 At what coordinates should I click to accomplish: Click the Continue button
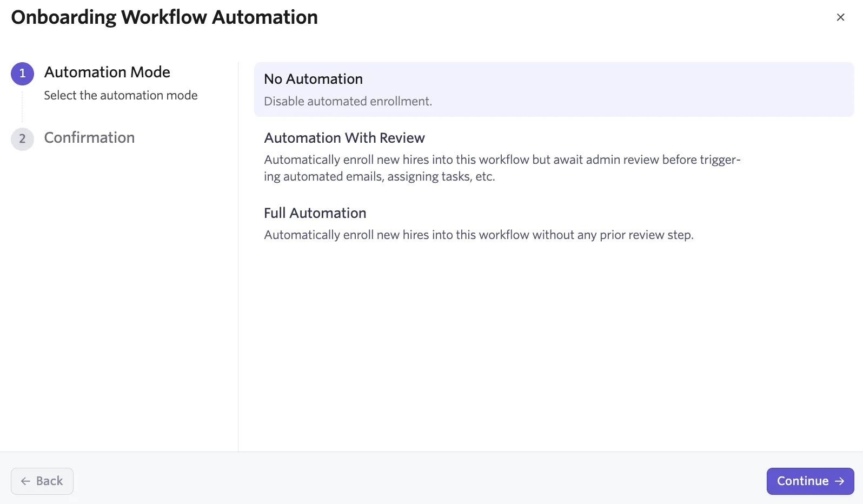(x=810, y=481)
